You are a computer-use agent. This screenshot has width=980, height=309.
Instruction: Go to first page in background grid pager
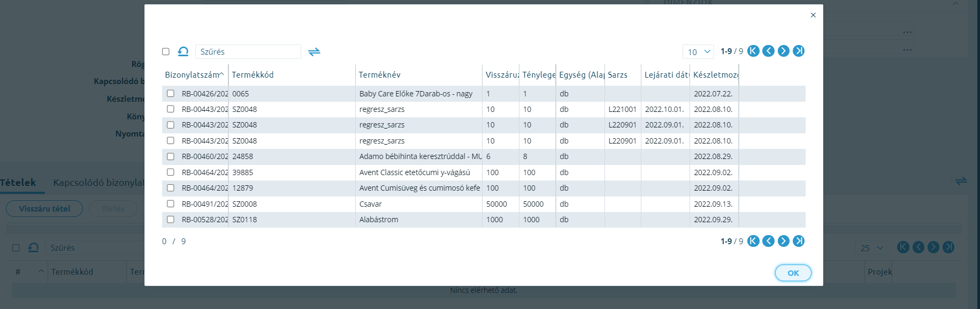coord(903,247)
